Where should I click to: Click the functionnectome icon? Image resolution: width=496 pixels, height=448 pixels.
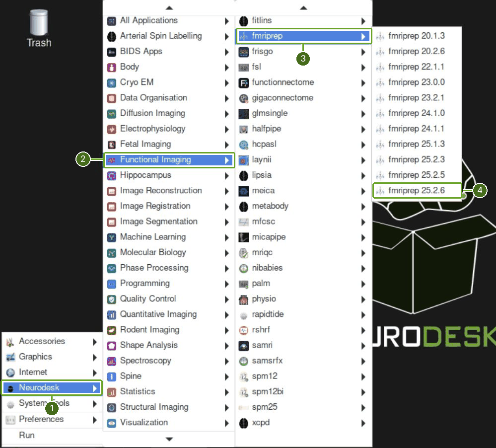[x=244, y=83]
